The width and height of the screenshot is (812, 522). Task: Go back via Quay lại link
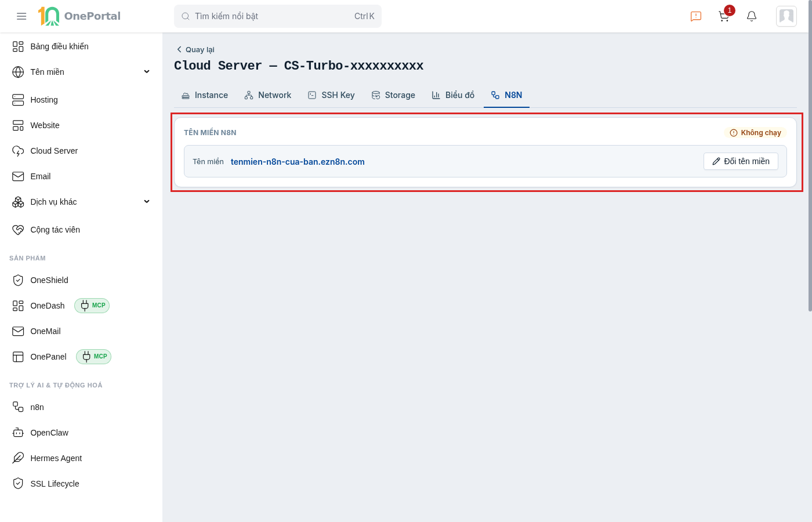195,50
